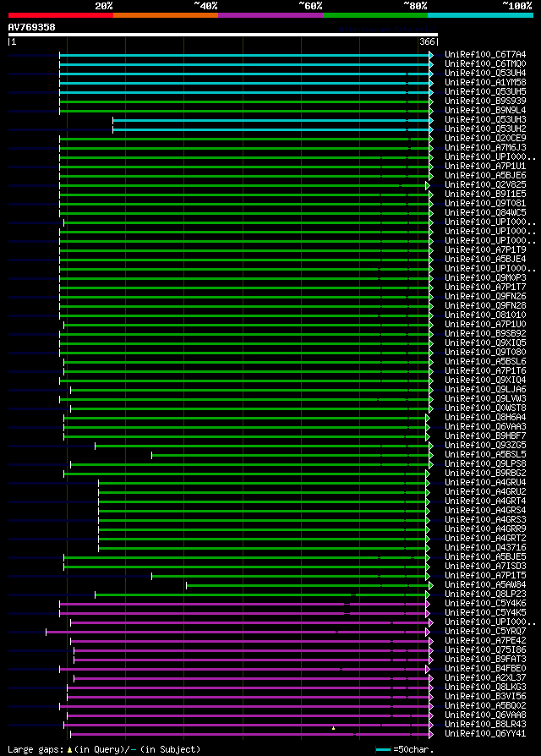Click the UniRef100_Q9M0P3 label
541x756 pixels.
(x=485, y=277)
